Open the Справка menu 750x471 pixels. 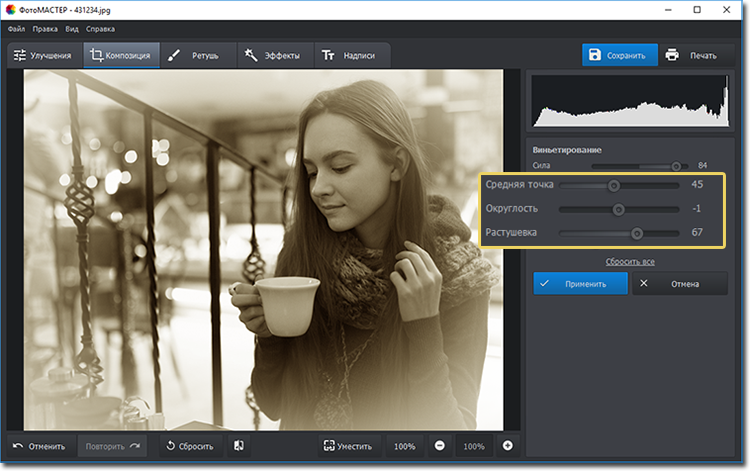tap(100, 29)
